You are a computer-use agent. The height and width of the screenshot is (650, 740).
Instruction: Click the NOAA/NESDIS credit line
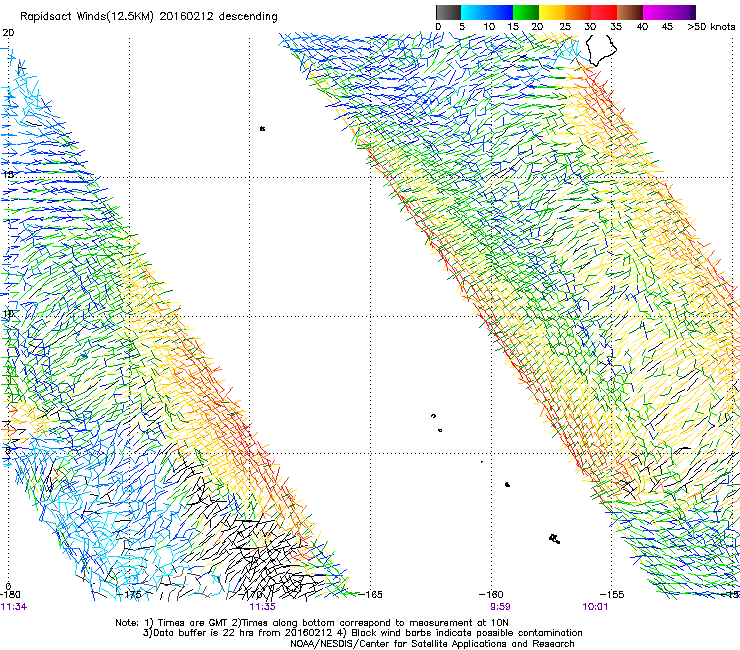pyautogui.click(x=432, y=644)
